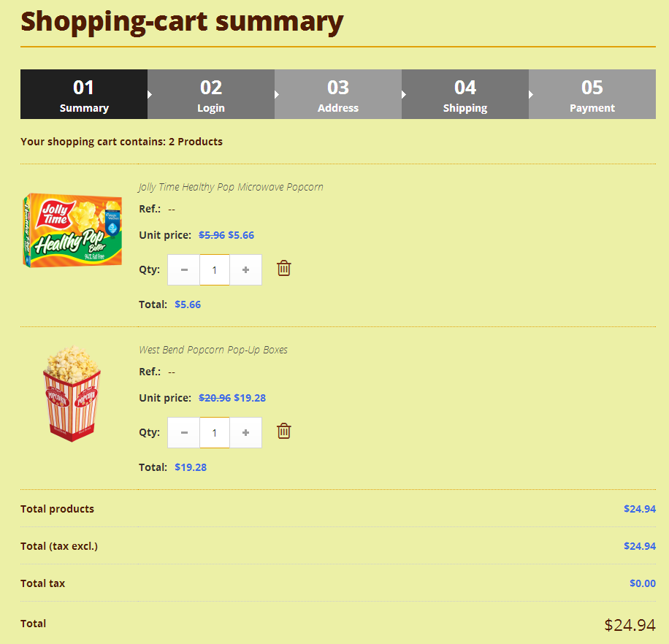The width and height of the screenshot is (669, 644).
Task: Delete Jolly Time popcorn with trash icon
Action: coord(283,269)
